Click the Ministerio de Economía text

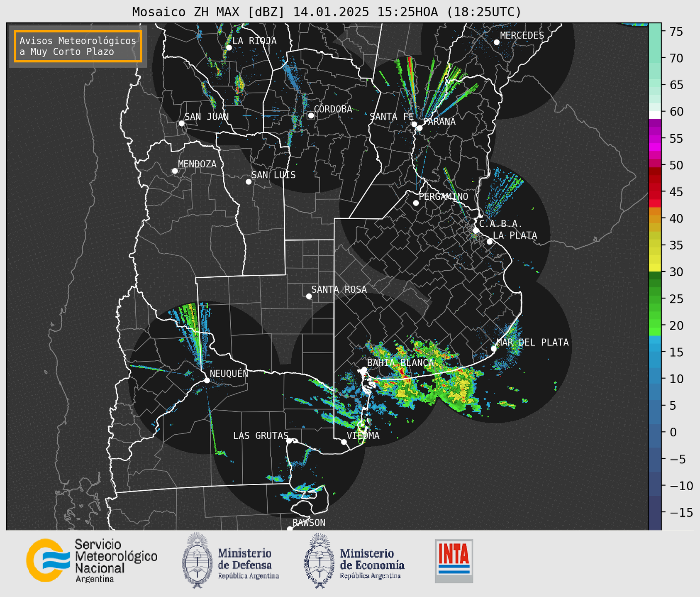(372, 563)
